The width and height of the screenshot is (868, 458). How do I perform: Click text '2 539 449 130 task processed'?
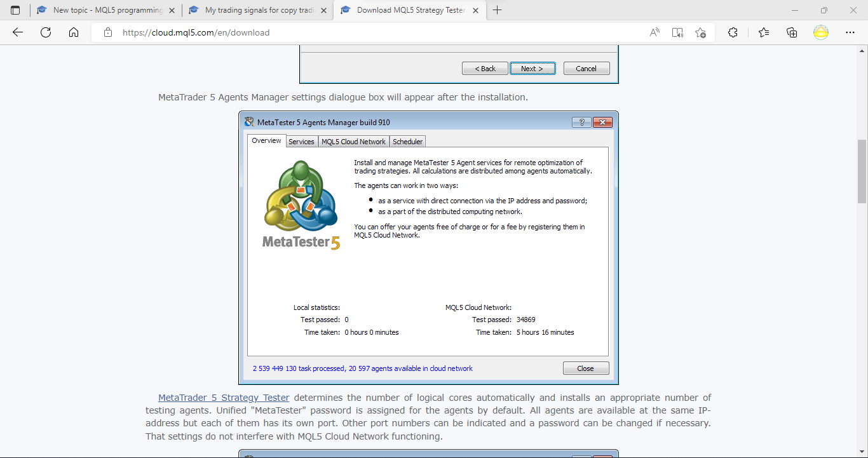[x=299, y=368]
